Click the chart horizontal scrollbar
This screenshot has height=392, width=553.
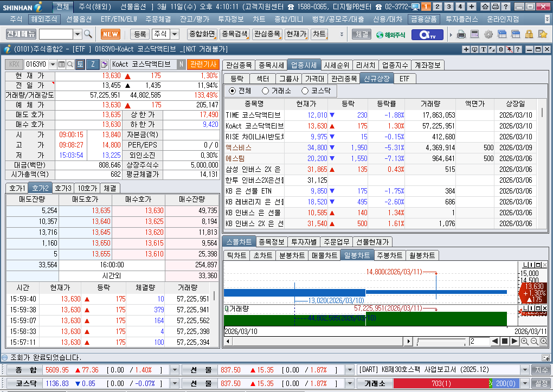point(318,341)
